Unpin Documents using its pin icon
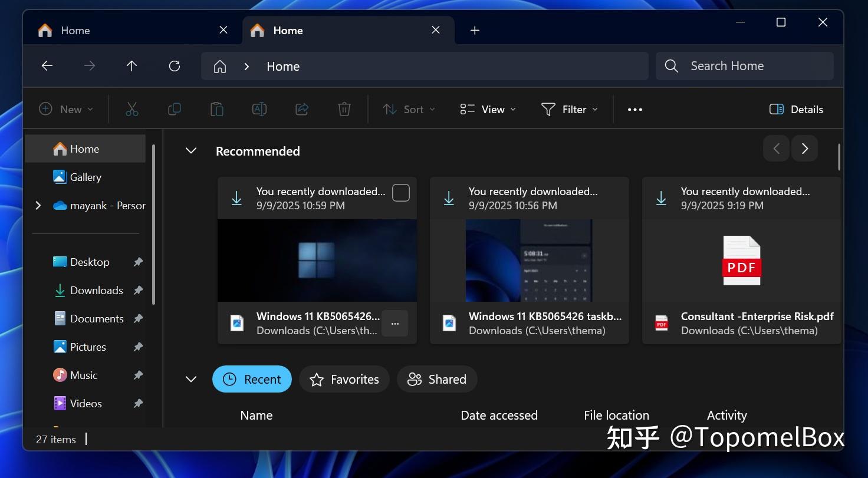The image size is (868, 478). (x=138, y=318)
